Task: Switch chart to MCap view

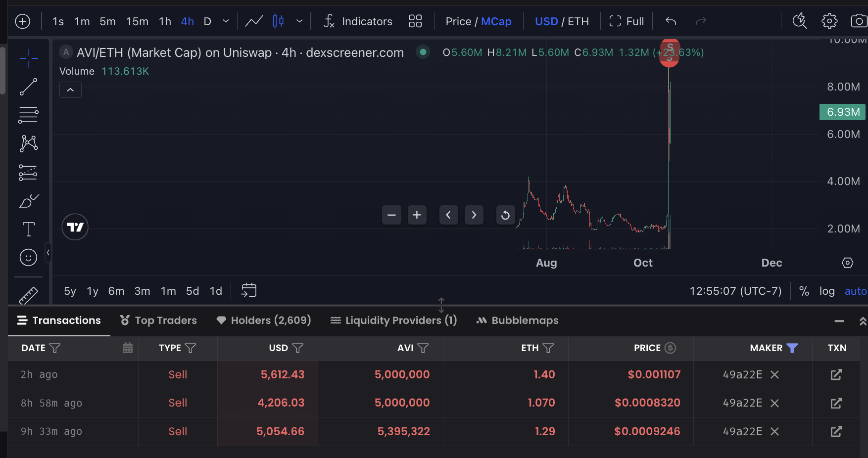Action: coord(496,21)
